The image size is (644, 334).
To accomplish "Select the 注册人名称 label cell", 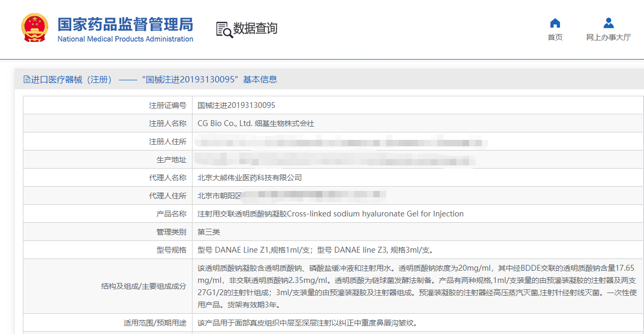I will point(107,123).
